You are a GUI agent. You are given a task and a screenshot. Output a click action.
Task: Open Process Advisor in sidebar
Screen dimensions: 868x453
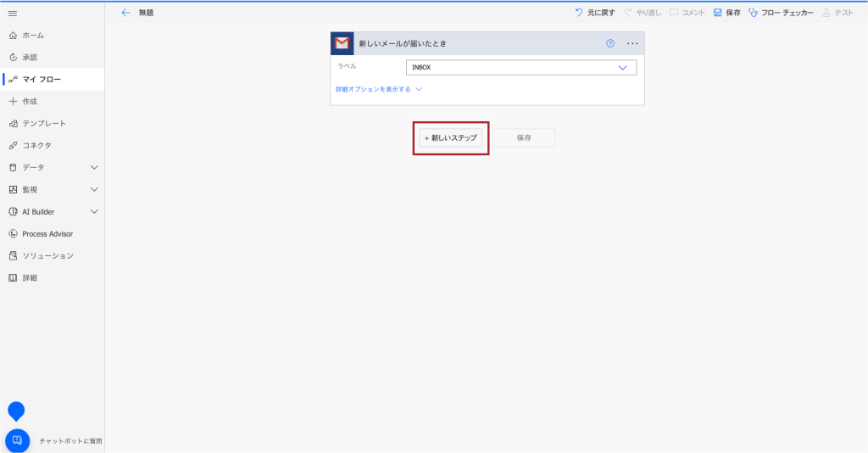tap(47, 233)
